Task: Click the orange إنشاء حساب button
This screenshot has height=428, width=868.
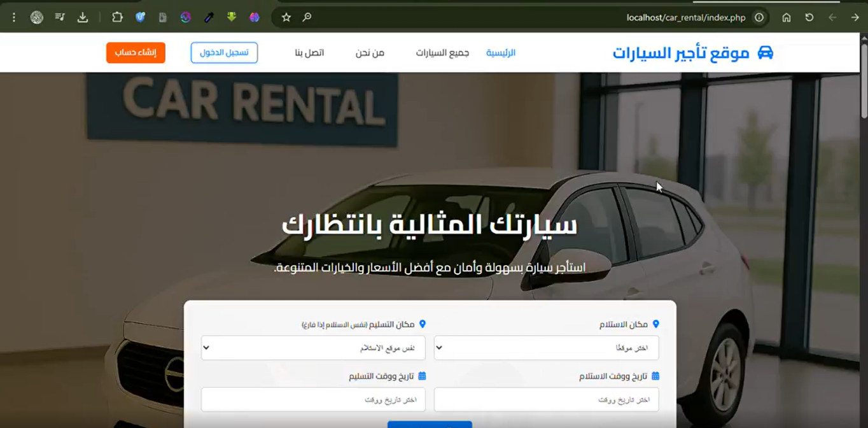Action: coord(136,53)
